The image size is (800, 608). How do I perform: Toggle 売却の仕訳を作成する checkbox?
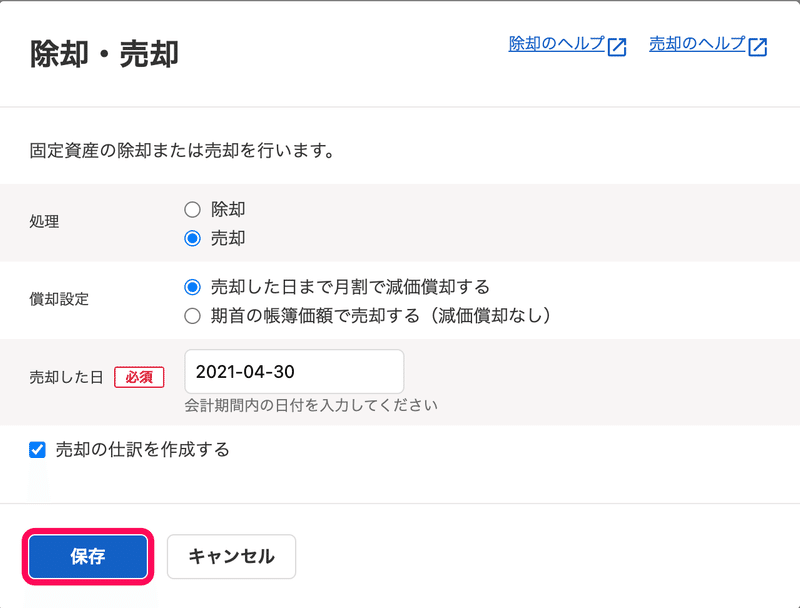37,450
